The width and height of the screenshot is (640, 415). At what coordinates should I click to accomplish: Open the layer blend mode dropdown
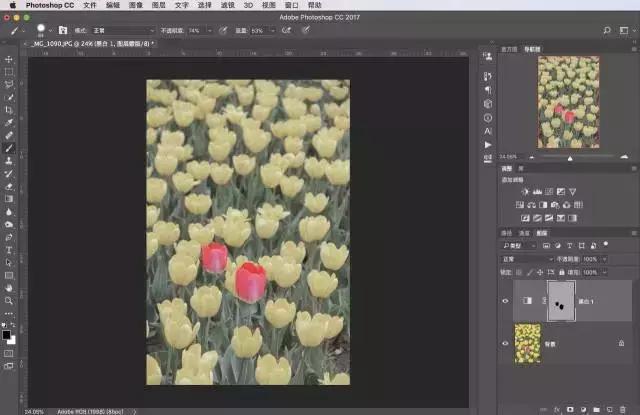click(x=527, y=259)
